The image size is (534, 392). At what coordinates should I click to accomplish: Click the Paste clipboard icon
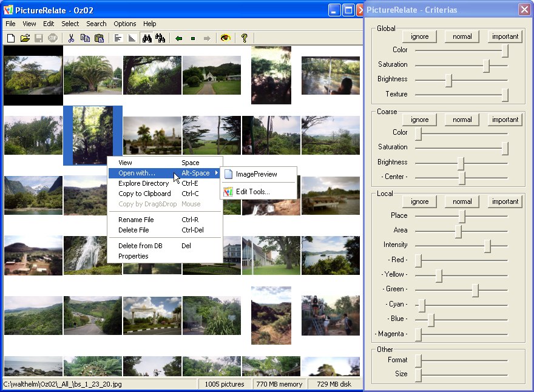click(100, 38)
